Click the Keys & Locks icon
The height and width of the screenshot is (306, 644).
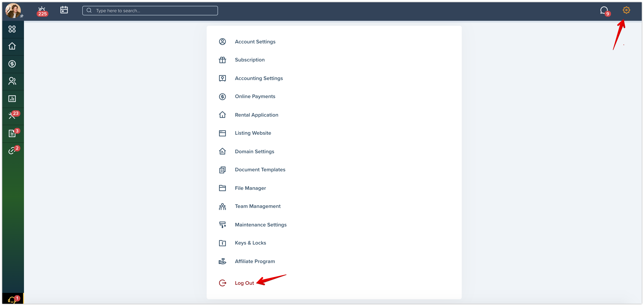point(222,243)
